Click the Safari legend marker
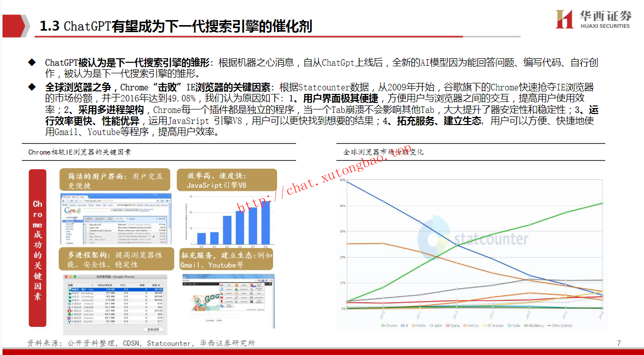The image size is (644, 355). click(x=431, y=325)
